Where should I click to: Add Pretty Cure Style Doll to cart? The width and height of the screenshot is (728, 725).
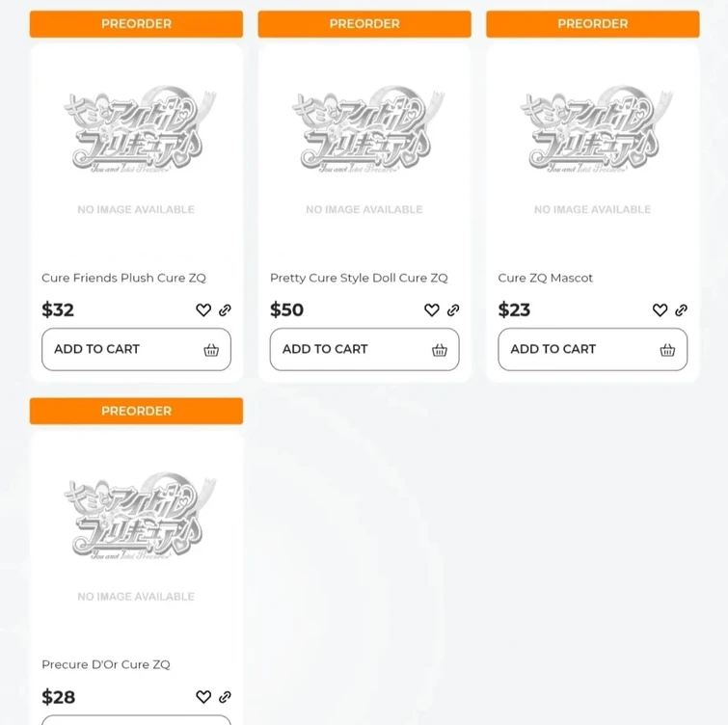pyautogui.click(x=364, y=349)
